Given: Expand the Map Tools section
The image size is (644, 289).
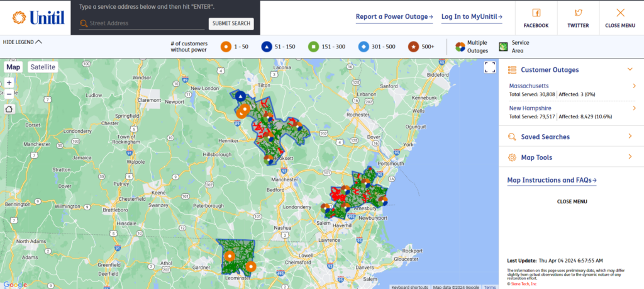Looking at the screenshot, I should (x=630, y=156).
